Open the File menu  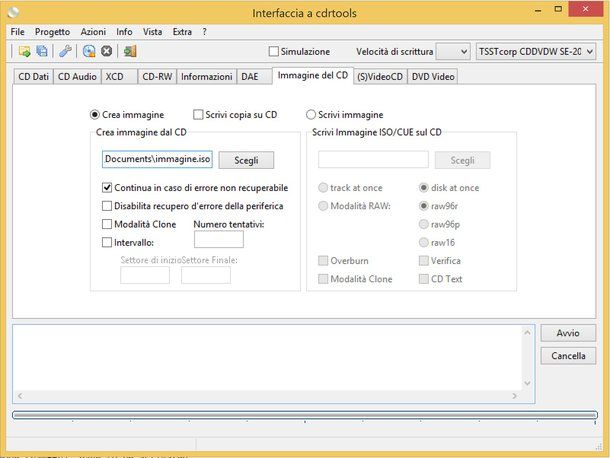pyautogui.click(x=18, y=32)
